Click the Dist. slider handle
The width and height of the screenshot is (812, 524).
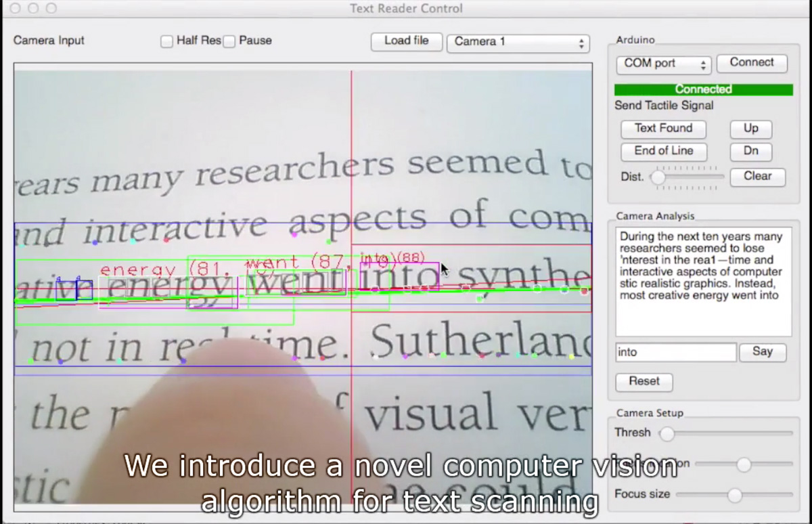[x=658, y=177]
